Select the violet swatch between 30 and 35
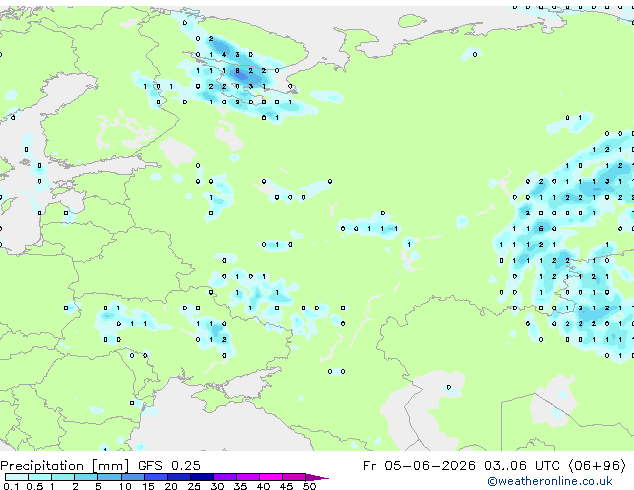634x490 pixels. pos(224,477)
